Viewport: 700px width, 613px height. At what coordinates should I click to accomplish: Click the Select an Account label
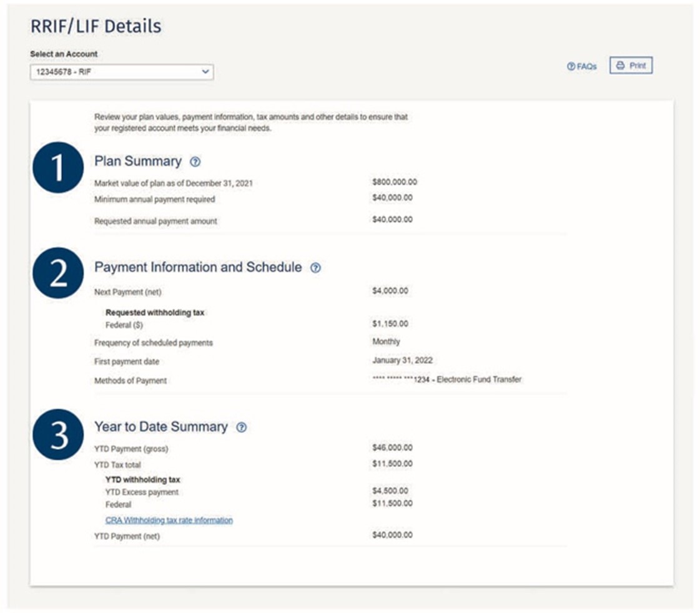coord(64,54)
